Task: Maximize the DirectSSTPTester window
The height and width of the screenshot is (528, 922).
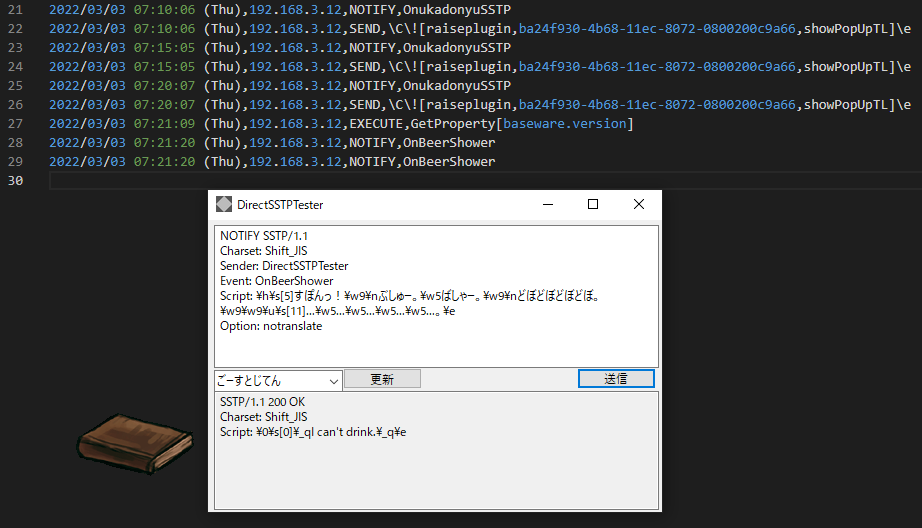Action: pos(593,204)
